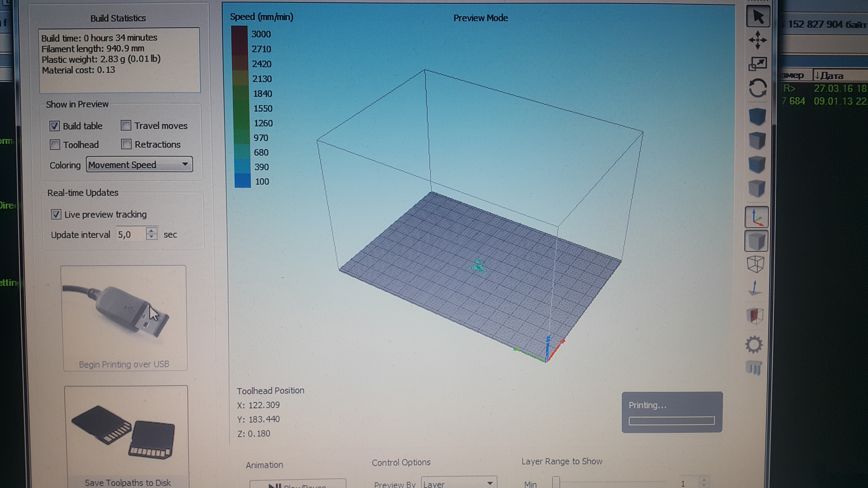The image size is (868, 488).
Task: Enable the Travel moves checkbox
Action: (x=126, y=125)
